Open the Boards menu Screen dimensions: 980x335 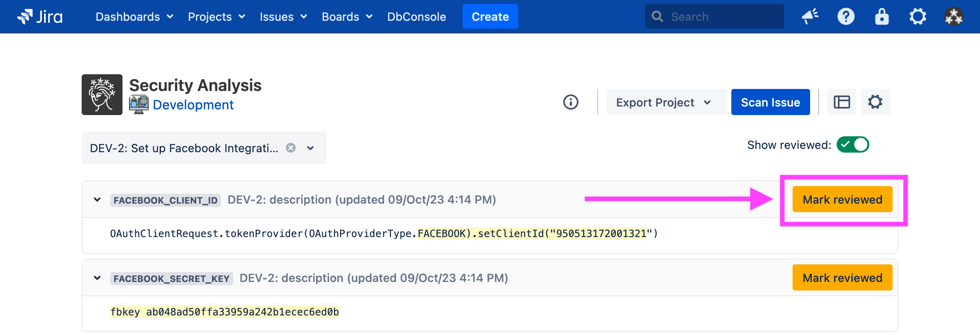pos(347,17)
